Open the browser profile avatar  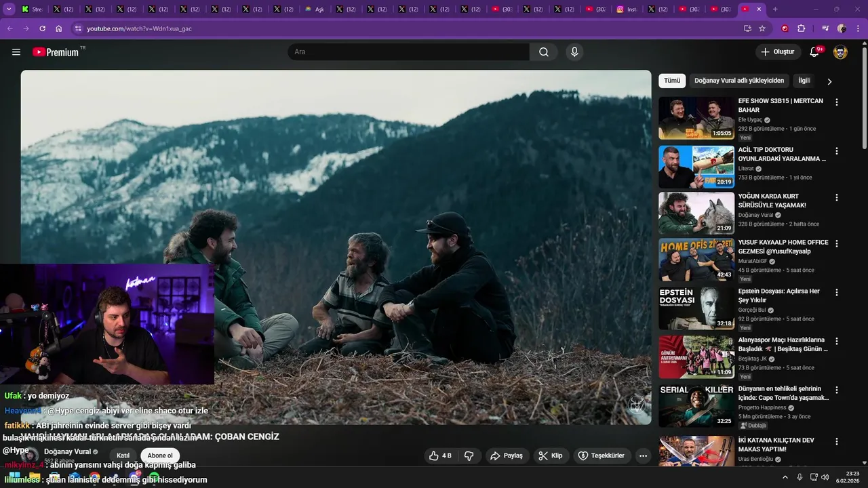coord(842,28)
